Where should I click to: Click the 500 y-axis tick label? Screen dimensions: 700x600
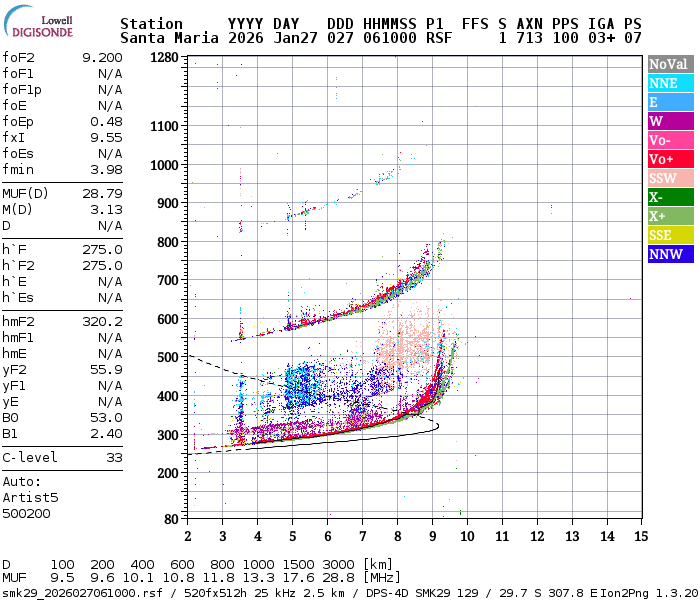point(168,358)
